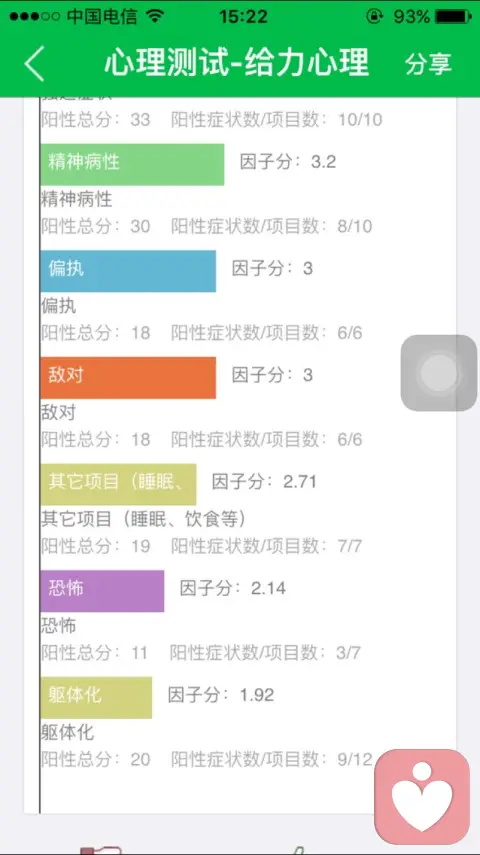This screenshot has height=855, width=480.
Task: Select the 躯体化 factor bar
Action: coord(96,698)
